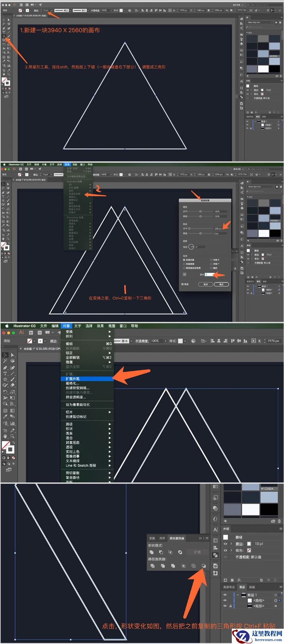Enable the 随机 checkbox in Transform Effect dialog
Image resolution: width=284 pixels, height=644 pixels.
(x=211, y=268)
